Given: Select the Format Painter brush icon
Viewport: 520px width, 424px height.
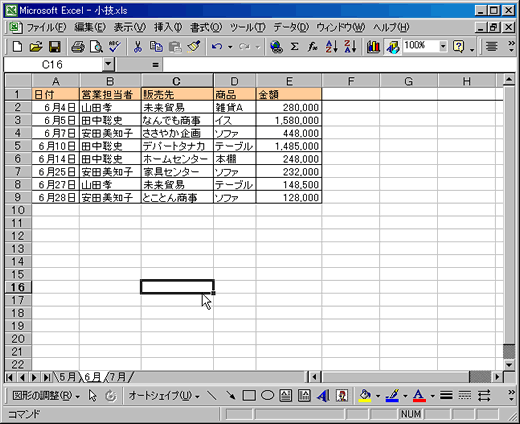Looking at the screenshot, I should 194,47.
